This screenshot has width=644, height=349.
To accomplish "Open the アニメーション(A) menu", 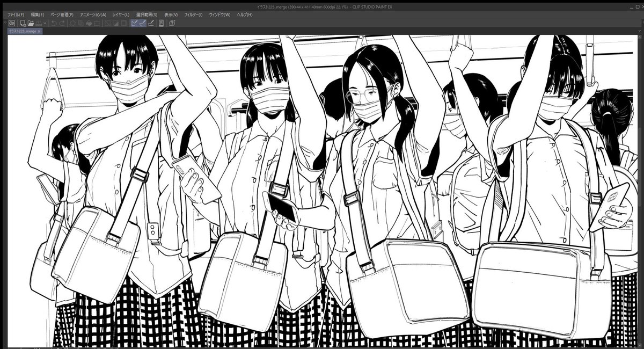I will tap(93, 14).
